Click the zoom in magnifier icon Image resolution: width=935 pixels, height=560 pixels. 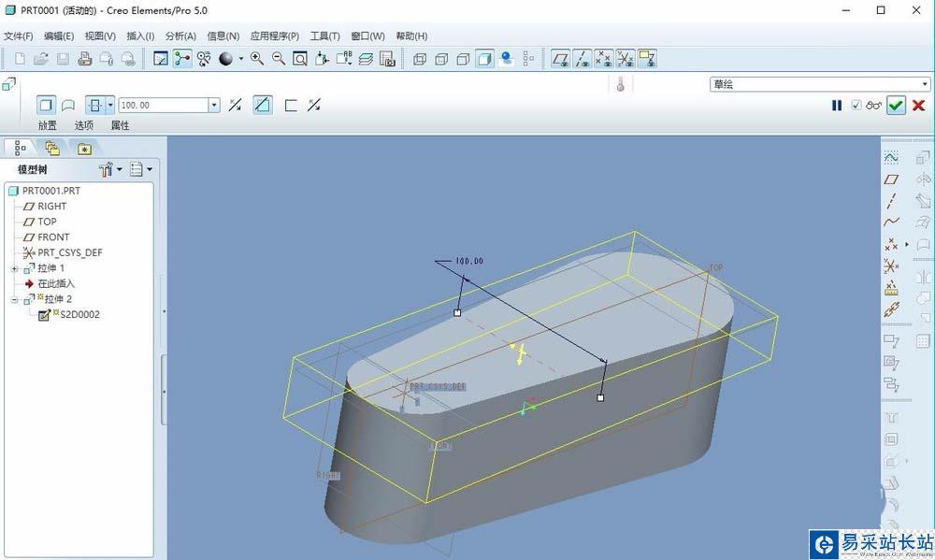[257, 59]
